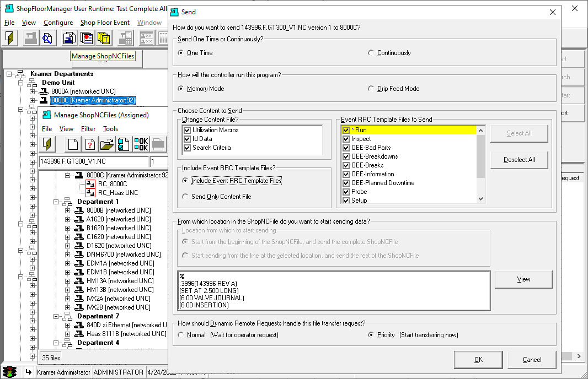Click the 8000A networked UNC machine icon
This screenshot has width=588, height=379.
[x=44, y=91]
